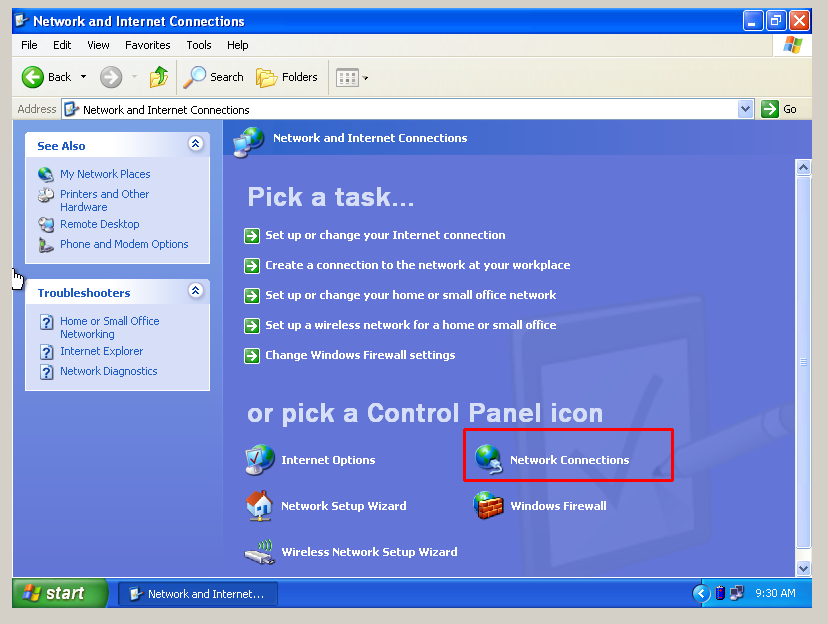Click the Home or Small Office Networking help icon

(46, 322)
